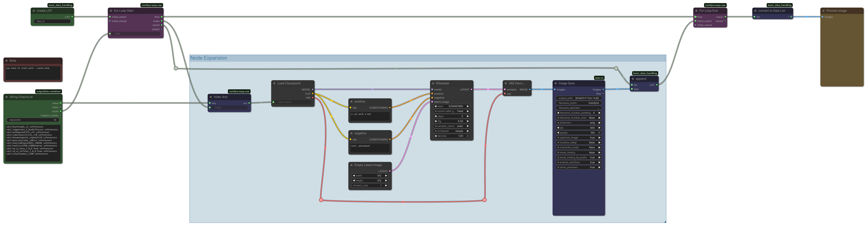The image size is (868, 226).
Task: Toggle show_history in Image Save
Action: [578, 153]
